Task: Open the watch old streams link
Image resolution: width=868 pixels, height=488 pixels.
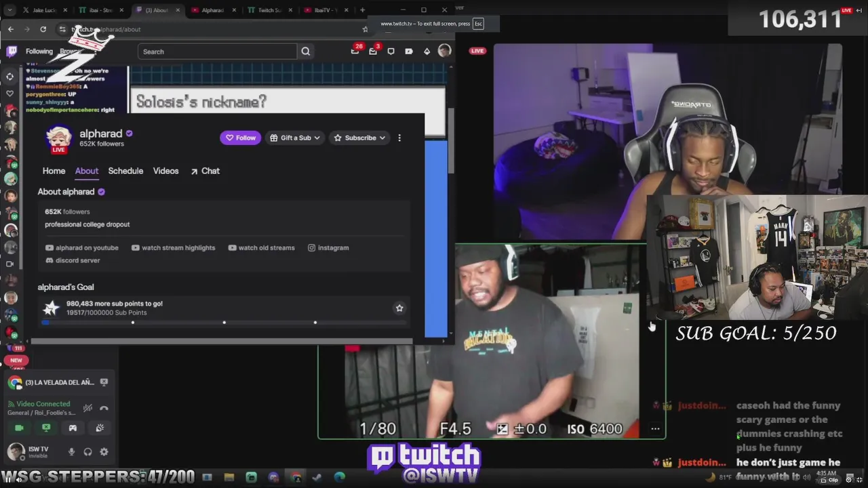Action: click(262, 248)
